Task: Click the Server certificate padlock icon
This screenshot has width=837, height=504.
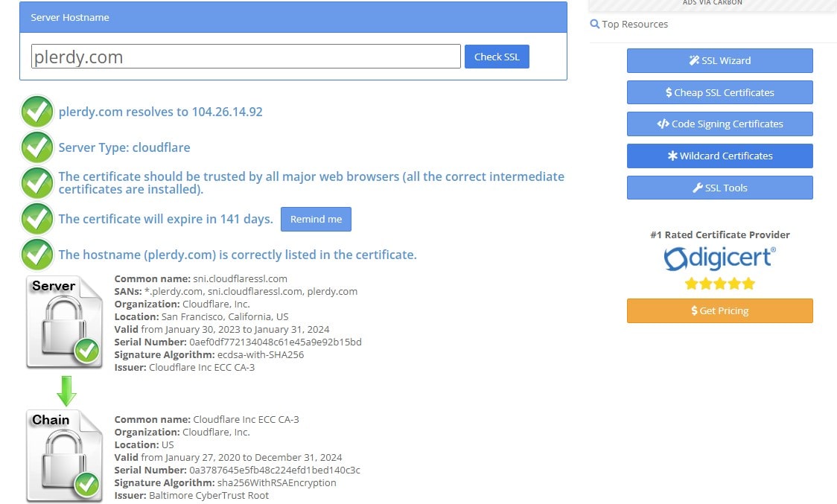Action: 64,322
